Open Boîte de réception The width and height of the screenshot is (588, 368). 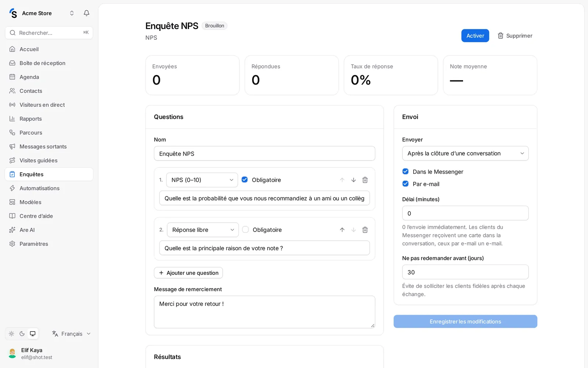(x=49, y=63)
